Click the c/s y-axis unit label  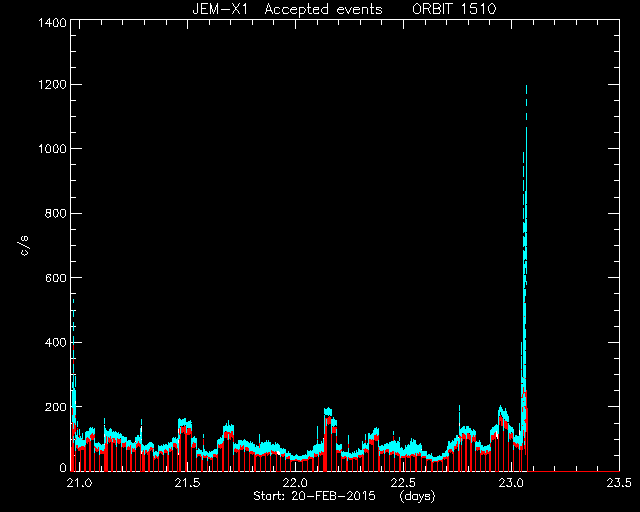tap(24, 246)
